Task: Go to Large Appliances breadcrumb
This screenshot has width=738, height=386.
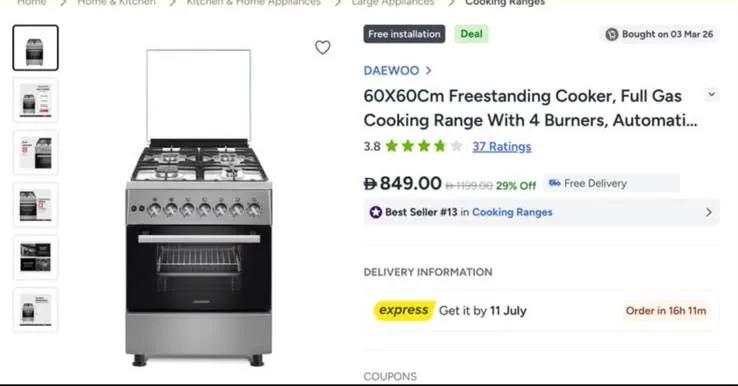Action: (x=393, y=3)
